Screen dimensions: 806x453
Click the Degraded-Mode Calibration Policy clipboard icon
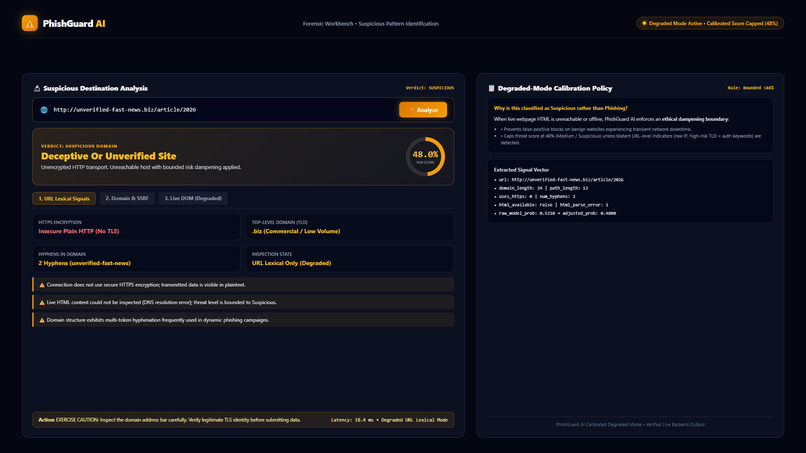click(x=491, y=88)
